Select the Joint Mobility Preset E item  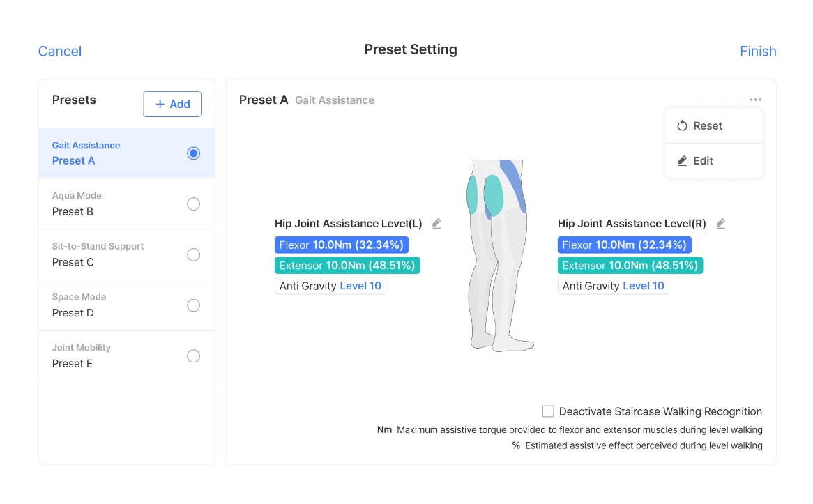(x=126, y=356)
